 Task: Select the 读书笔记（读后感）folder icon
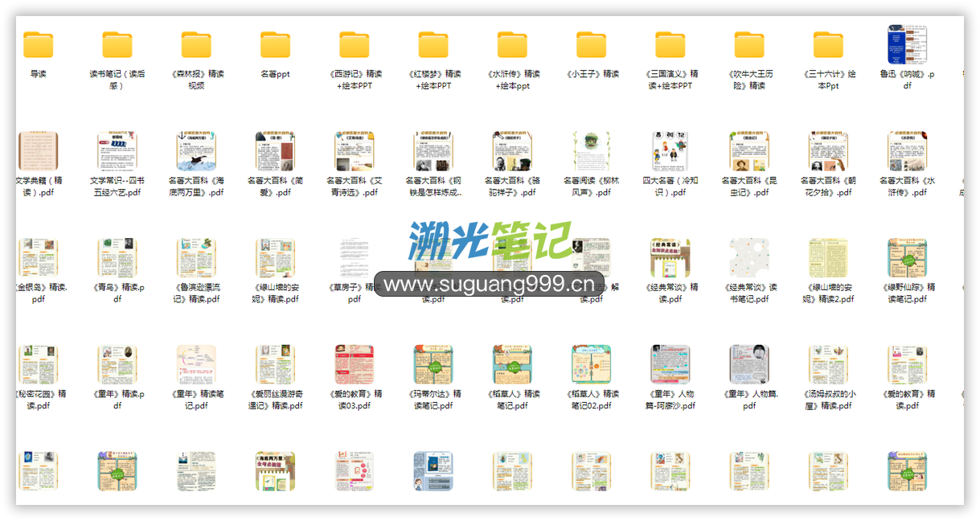coord(117,45)
